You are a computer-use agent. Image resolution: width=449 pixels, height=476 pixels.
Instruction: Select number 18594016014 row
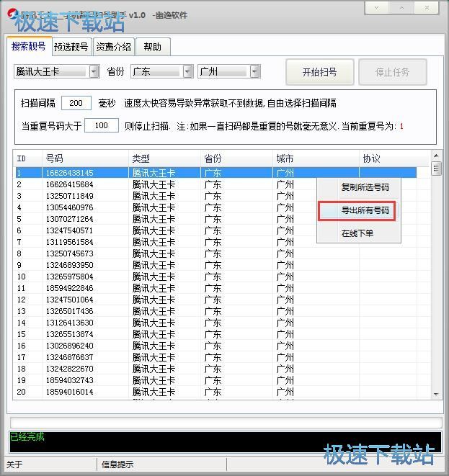[x=215, y=392]
